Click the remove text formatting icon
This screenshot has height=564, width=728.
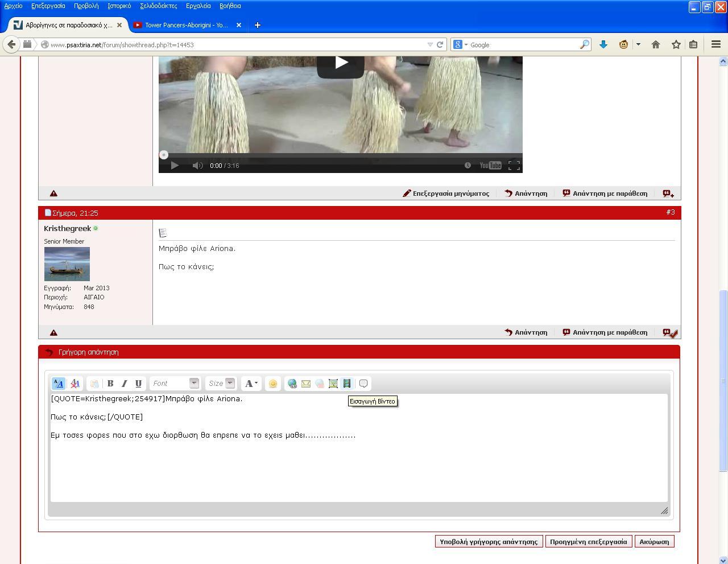75,384
